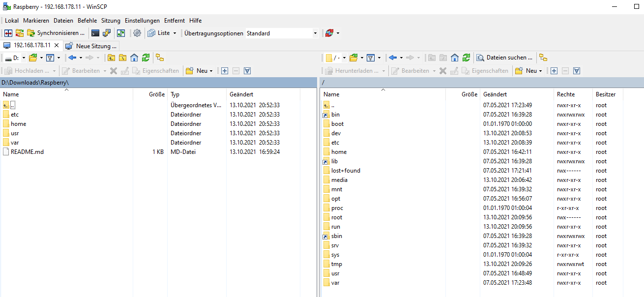
Task: Select the remote lost+found folder
Action: click(346, 171)
